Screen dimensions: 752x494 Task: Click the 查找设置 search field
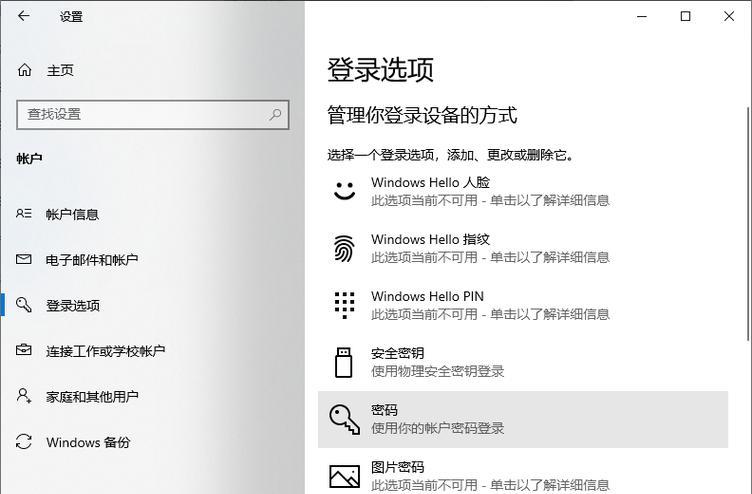153,115
